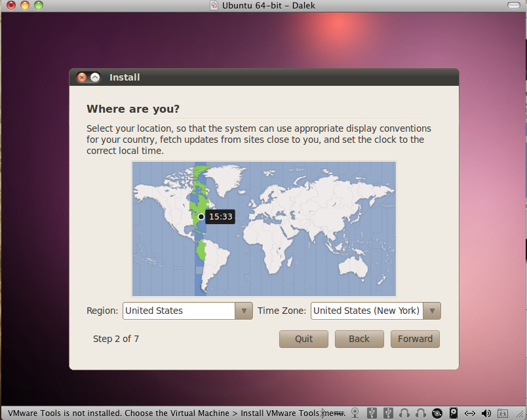527x420 pixels.
Task: Open the Region dropdown showing United States
Action: [187, 311]
